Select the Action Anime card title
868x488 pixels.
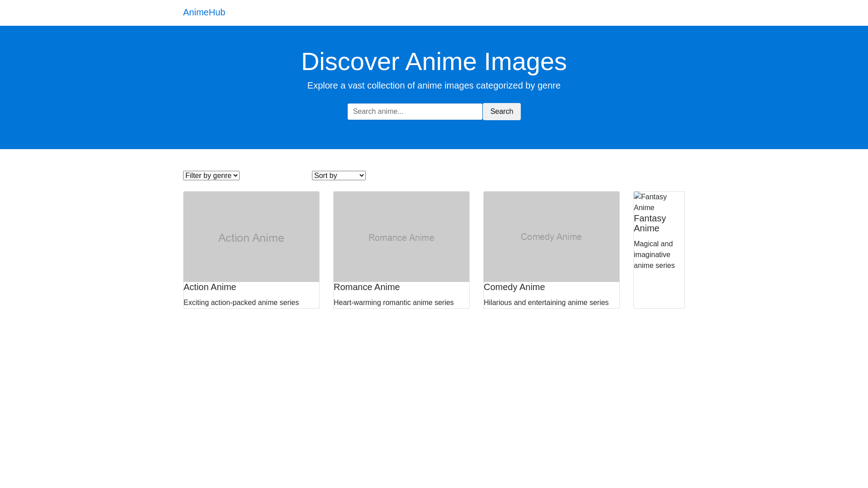[210, 287]
